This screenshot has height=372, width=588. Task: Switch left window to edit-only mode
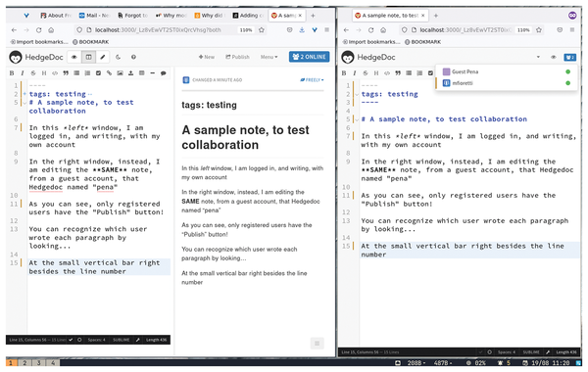coord(102,58)
